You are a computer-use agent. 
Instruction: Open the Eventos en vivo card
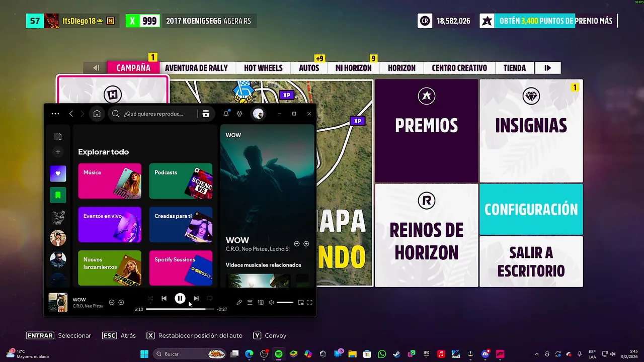click(x=110, y=225)
